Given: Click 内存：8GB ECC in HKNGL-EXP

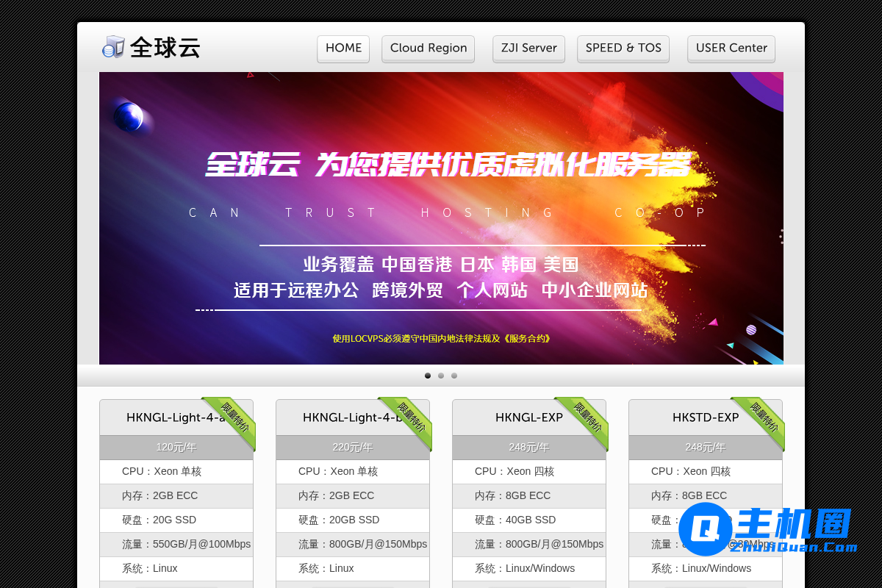Looking at the screenshot, I should pos(529,495).
